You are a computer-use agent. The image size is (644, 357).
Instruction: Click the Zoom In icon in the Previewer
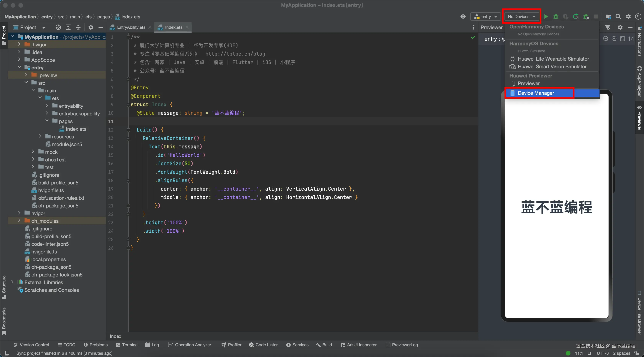pos(614,39)
